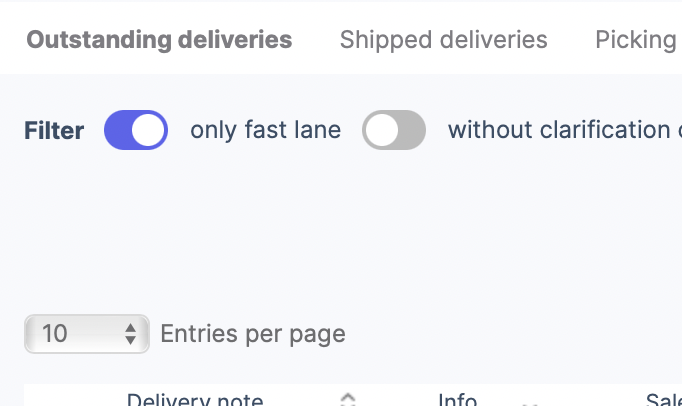Click the "only fast lane" label text
682x406 pixels.
[x=265, y=130]
